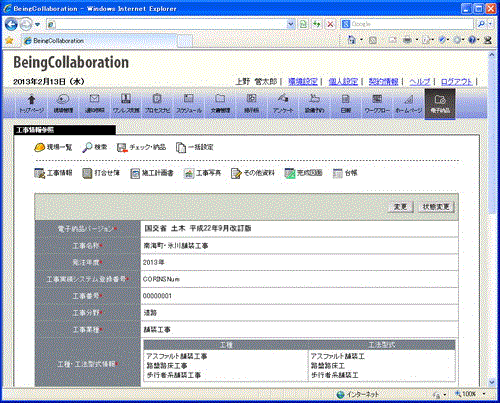Click the CORINSNum registration value

161,279
